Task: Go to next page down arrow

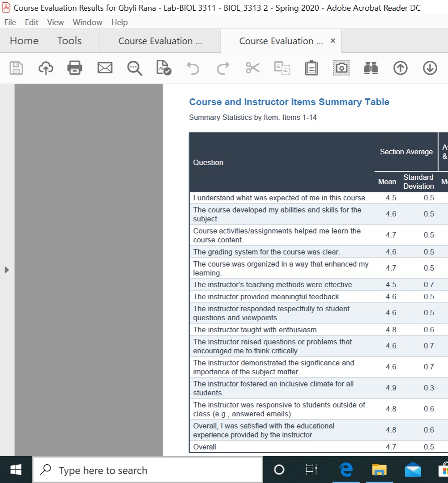Action: [x=430, y=68]
